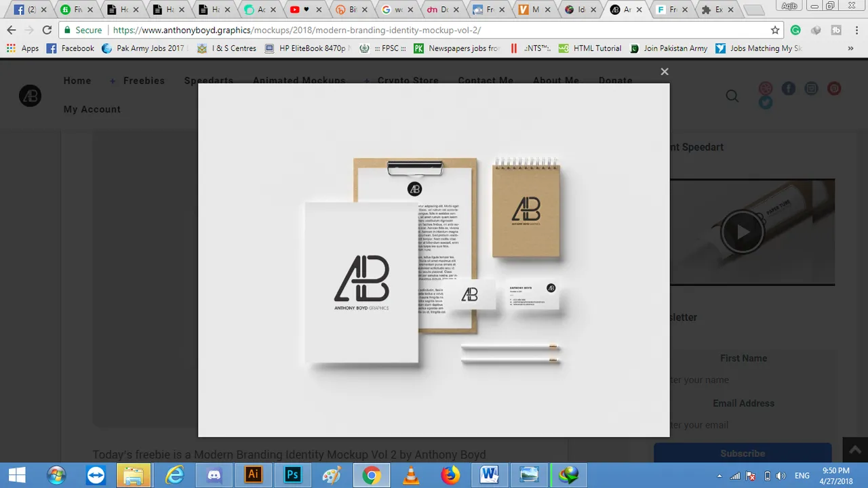
Task: Click the system tray volume icon
Action: [781, 476]
